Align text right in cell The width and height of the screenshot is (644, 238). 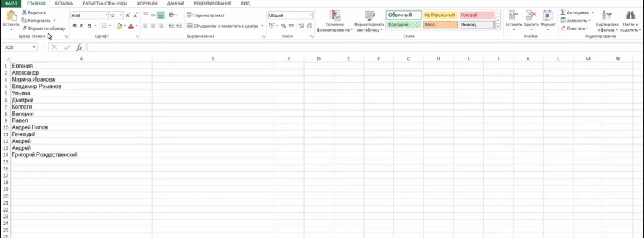click(x=160, y=26)
